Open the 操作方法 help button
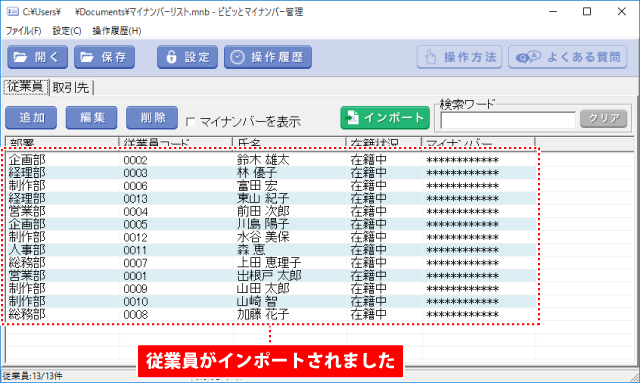Image resolution: width=640 pixels, height=383 pixels. pyautogui.click(x=460, y=57)
